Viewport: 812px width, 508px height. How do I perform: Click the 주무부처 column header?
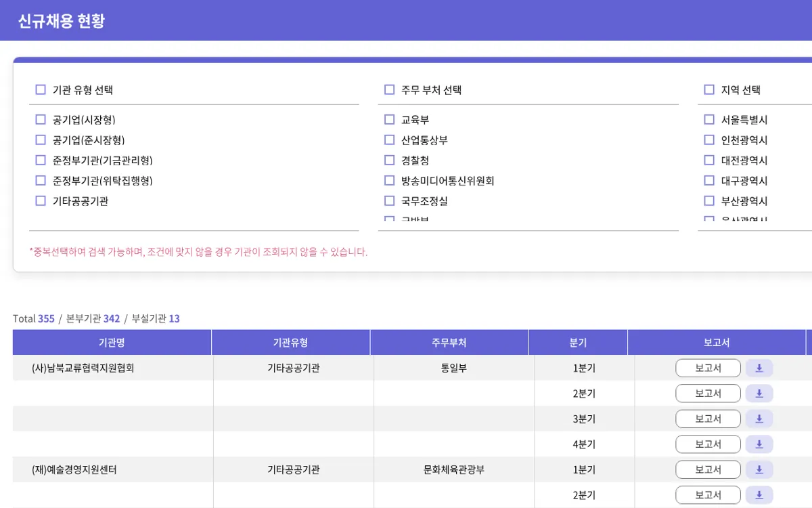tap(449, 343)
